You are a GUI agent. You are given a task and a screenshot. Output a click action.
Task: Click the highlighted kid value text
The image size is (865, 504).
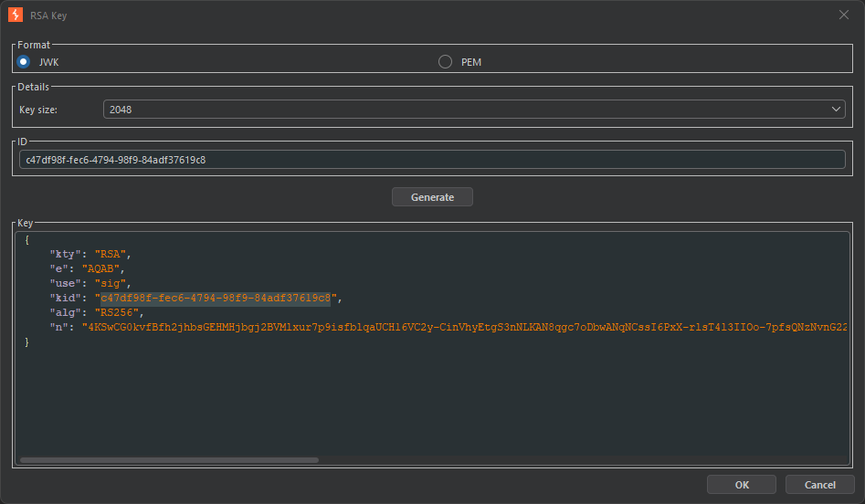tap(216, 298)
